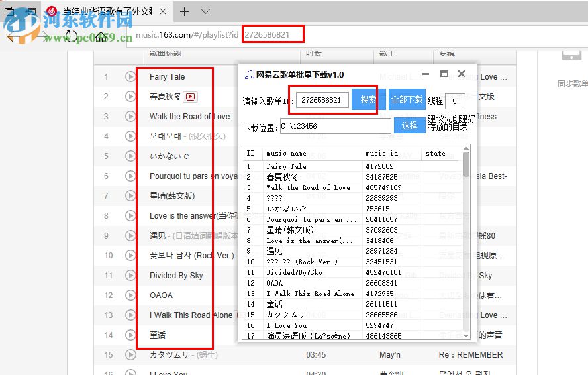Screen dimensions: 588x375
Task: Click music id 28971284 cell
Action: pos(381,251)
